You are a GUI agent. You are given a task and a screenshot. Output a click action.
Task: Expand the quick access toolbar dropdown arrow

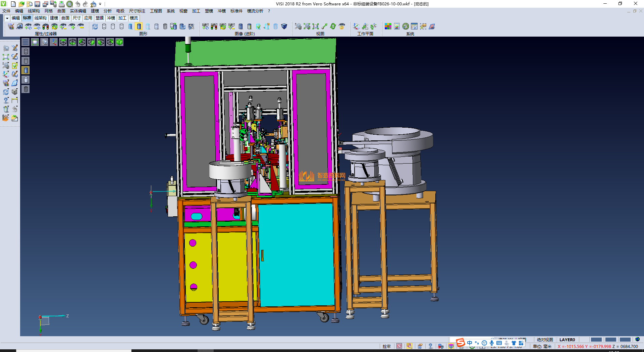tap(100, 4)
